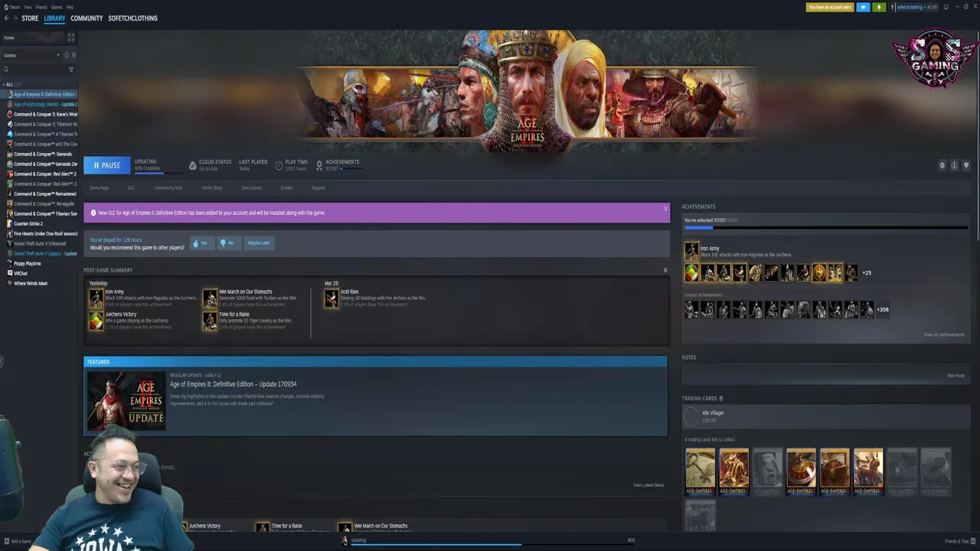
Task: Open the Community Hub link
Action: [x=168, y=187]
